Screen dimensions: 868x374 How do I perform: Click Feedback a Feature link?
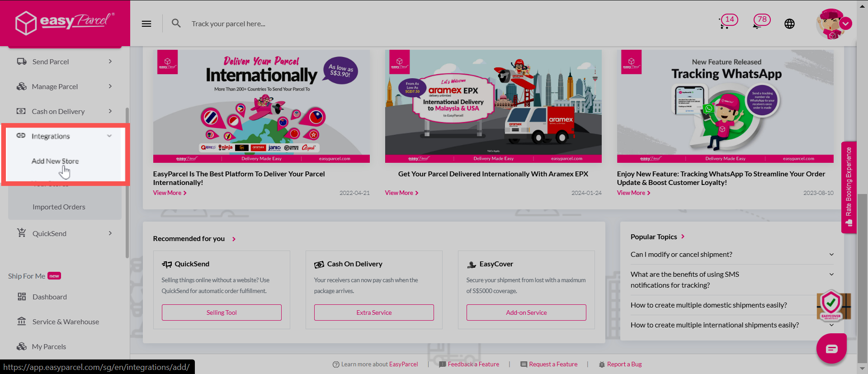coord(469,364)
